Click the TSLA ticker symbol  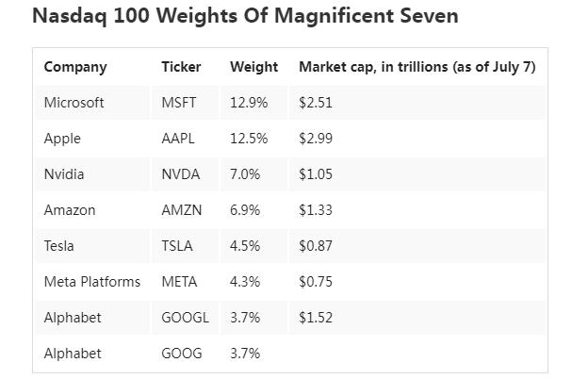point(177,246)
